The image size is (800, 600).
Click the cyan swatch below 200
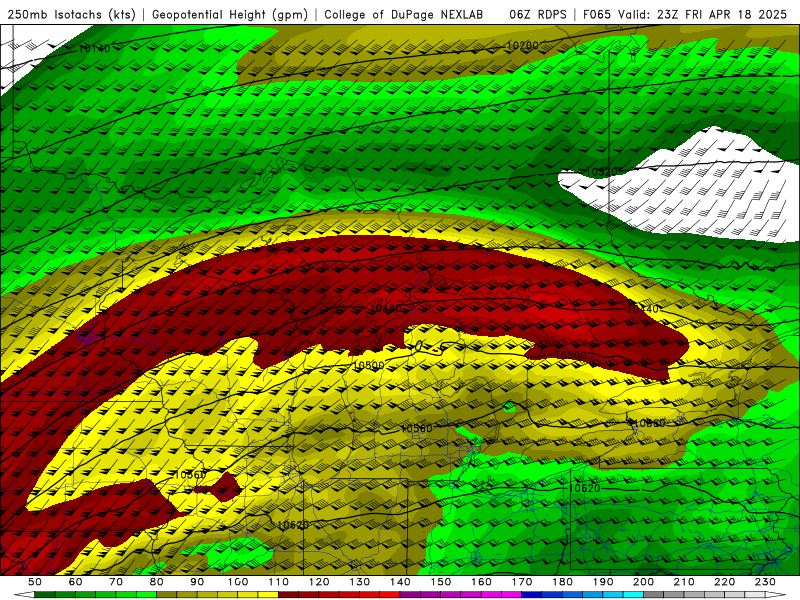(633, 595)
